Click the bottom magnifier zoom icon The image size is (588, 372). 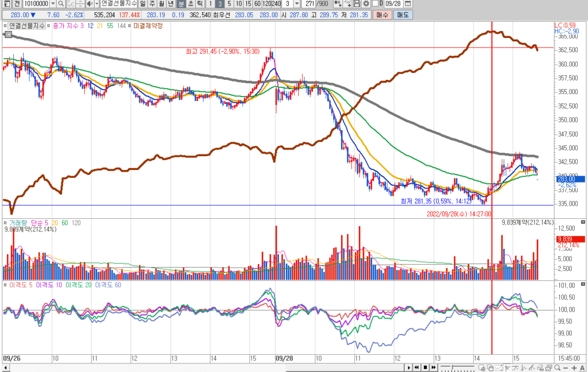[556, 367]
